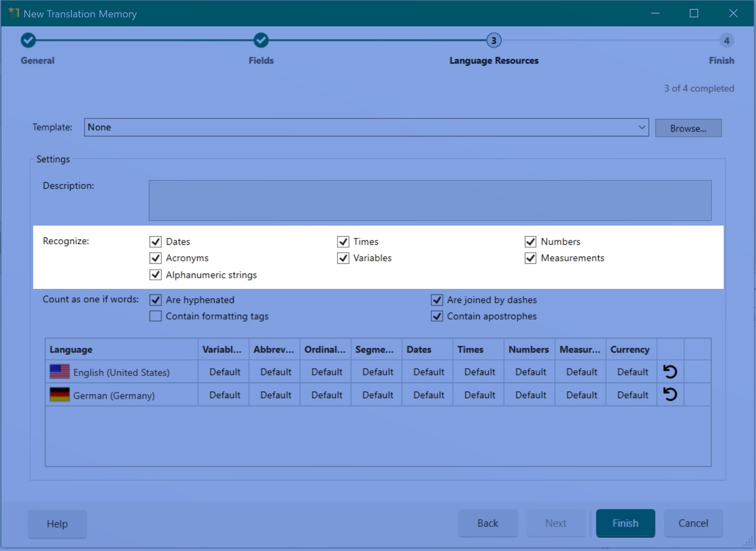Click the step 3 Language Resources circle
Screen dimensions: 756x551
pyautogui.click(x=493, y=40)
